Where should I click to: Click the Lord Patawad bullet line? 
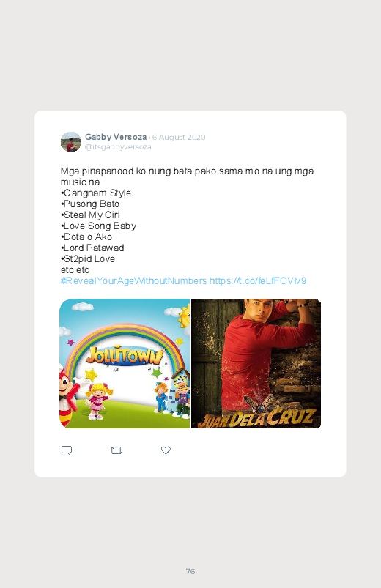pos(92,248)
